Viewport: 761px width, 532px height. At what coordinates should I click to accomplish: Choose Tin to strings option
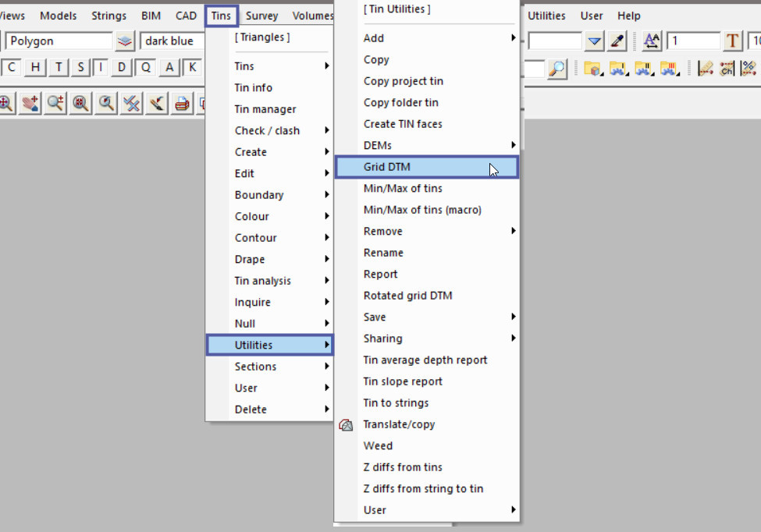396,403
